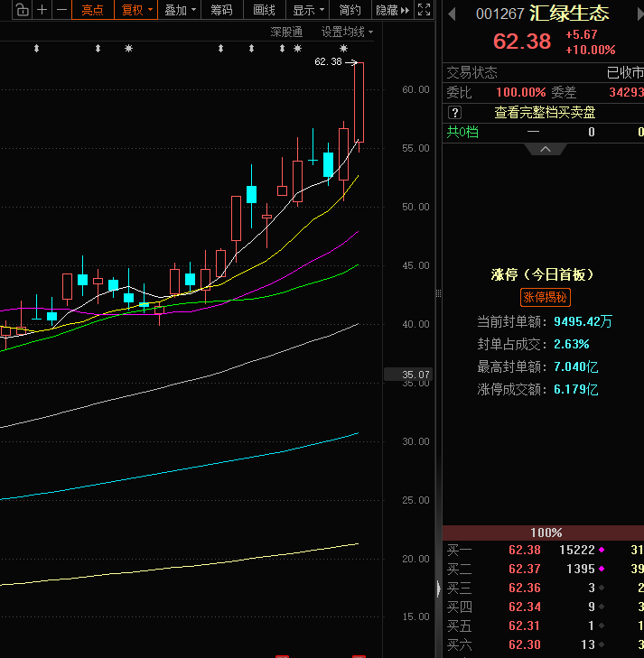Click the 隐藏 hide panel button

coord(392,10)
